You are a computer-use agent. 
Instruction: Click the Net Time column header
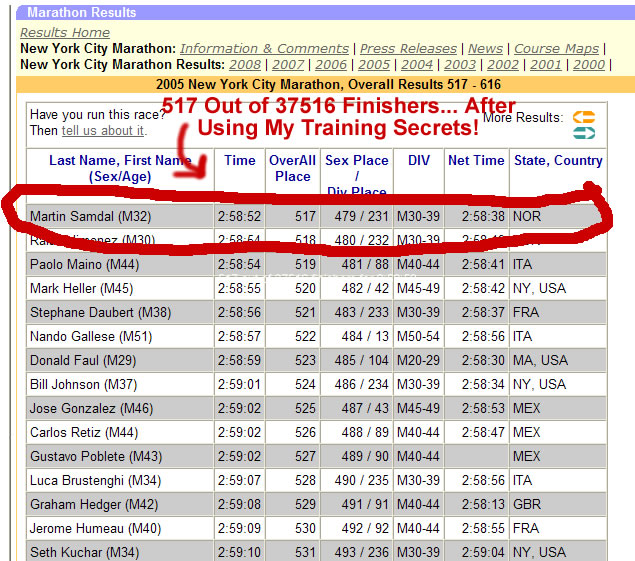476,160
